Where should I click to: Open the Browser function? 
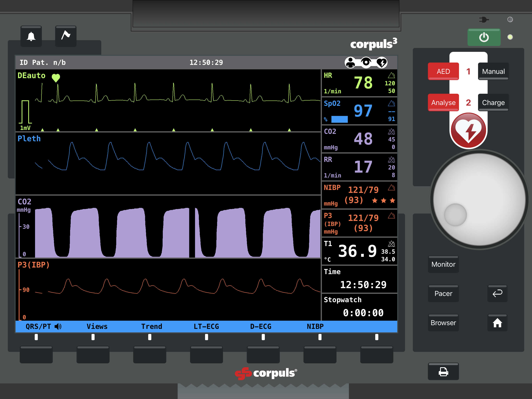(x=443, y=323)
